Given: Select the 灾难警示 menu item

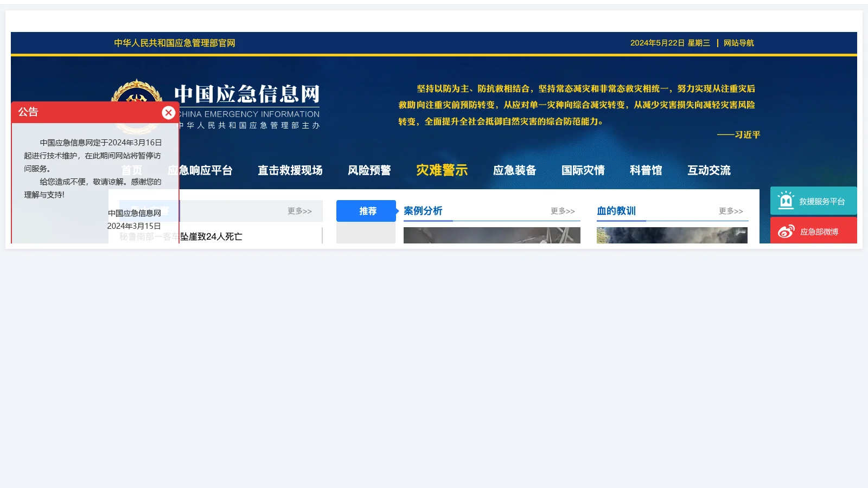Looking at the screenshot, I should 442,170.
